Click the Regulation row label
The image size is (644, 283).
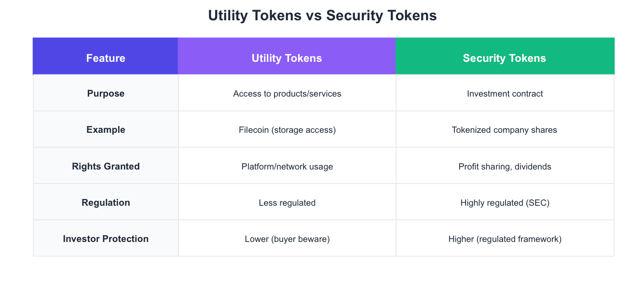coord(106,202)
